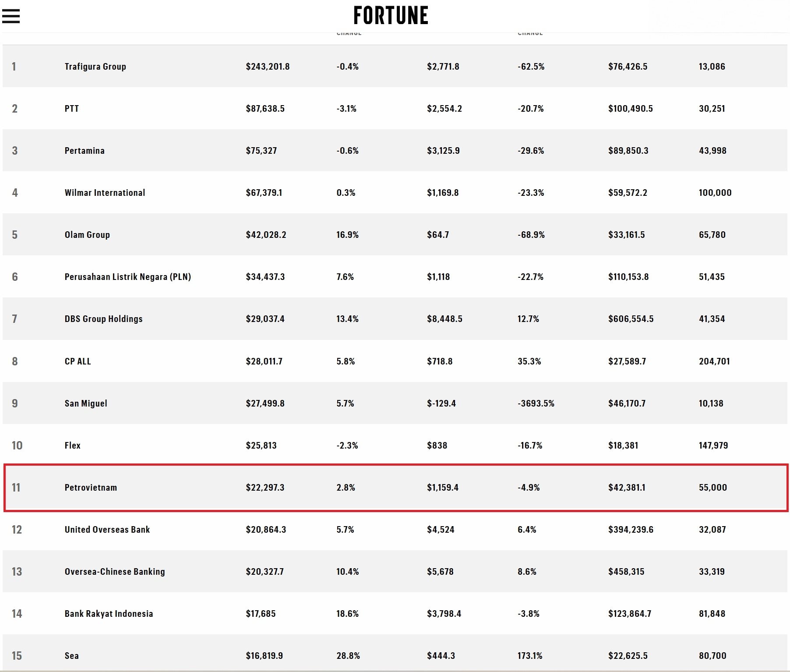Click rank number 11 in table
790x672 pixels.
(16, 488)
